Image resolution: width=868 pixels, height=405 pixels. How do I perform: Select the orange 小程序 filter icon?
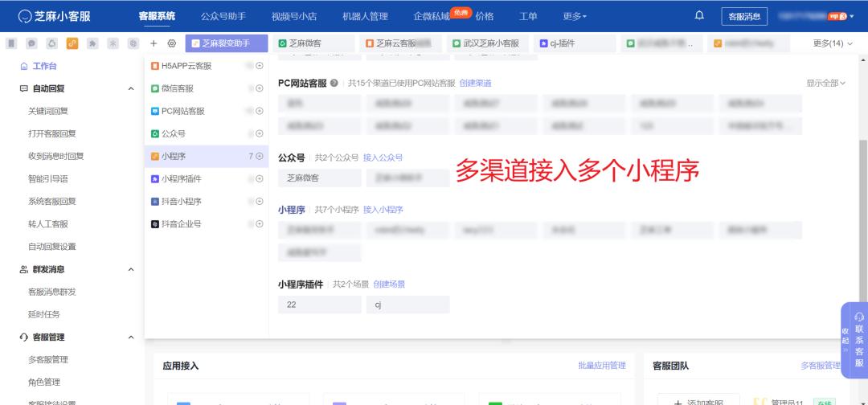point(72,43)
